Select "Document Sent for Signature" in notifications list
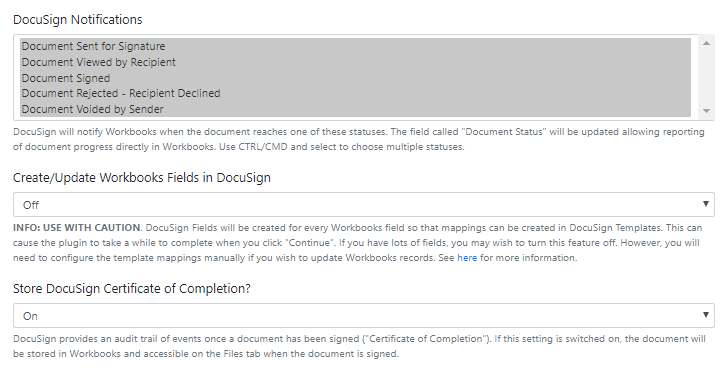Screen dimensions: 724x377 (356, 46)
